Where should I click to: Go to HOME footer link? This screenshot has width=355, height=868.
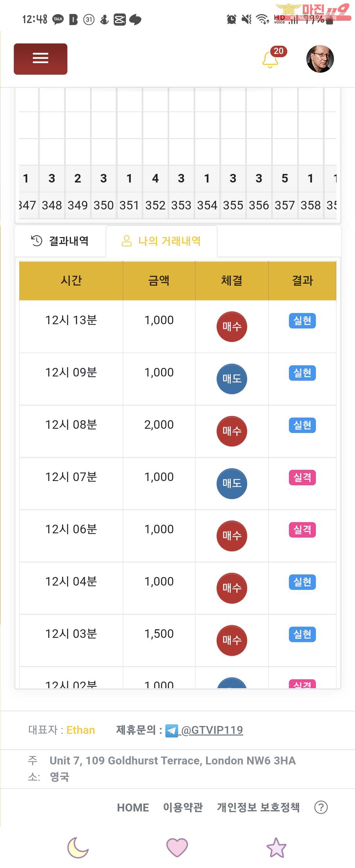(133, 808)
